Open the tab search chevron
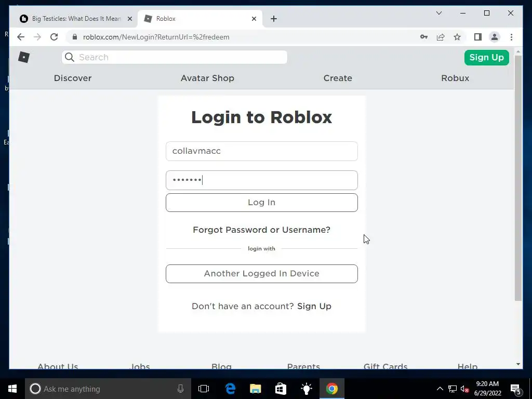Viewport: 532px width, 399px height. pyautogui.click(x=438, y=13)
